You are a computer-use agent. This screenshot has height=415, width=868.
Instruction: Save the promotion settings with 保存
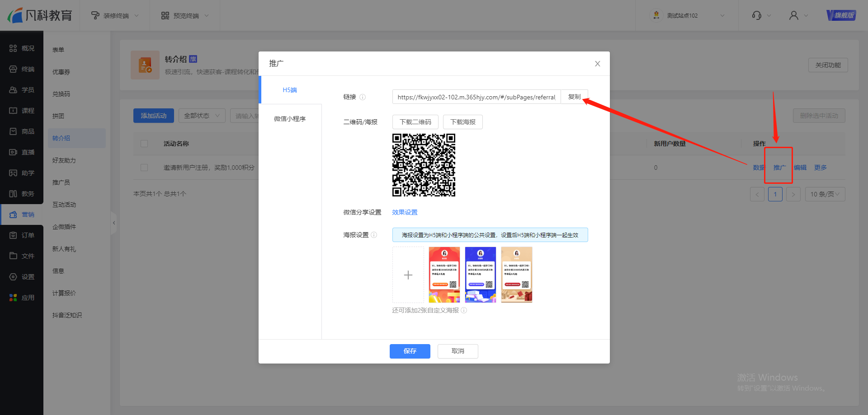(410, 351)
